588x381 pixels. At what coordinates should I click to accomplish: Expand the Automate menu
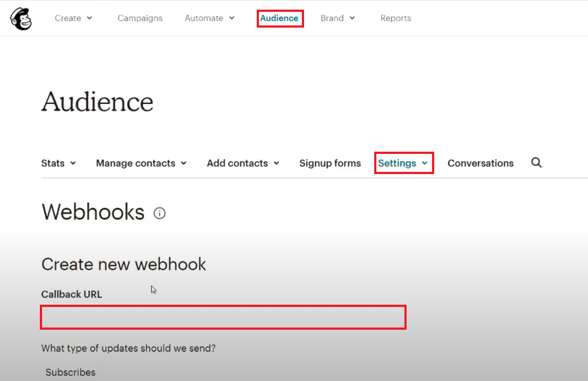click(x=210, y=18)
